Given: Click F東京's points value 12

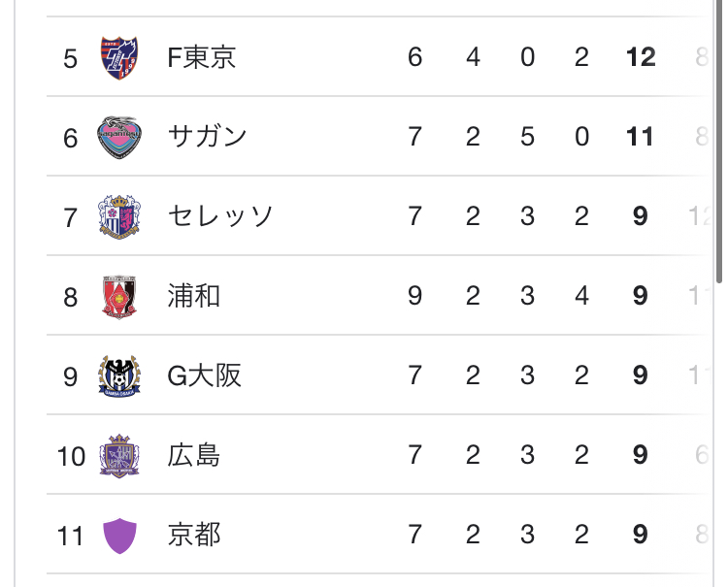Looking at the screenshot, I should 641,57.
